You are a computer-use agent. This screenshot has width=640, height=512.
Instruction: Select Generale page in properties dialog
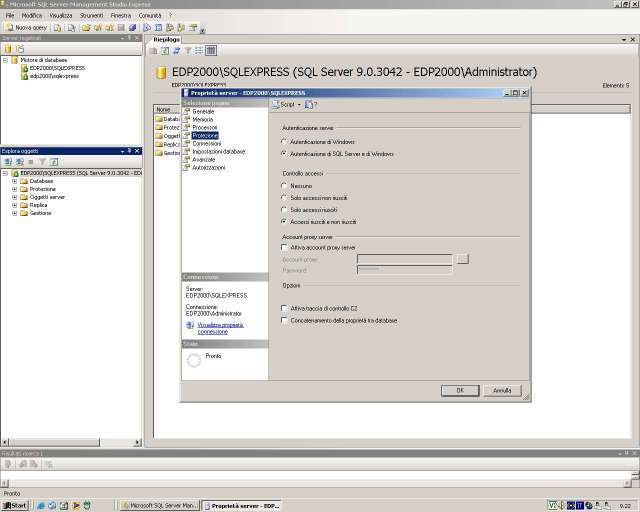(x=203, y=111)
